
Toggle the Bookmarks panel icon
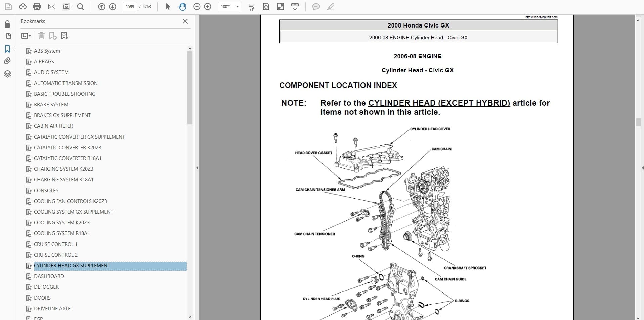7,49
